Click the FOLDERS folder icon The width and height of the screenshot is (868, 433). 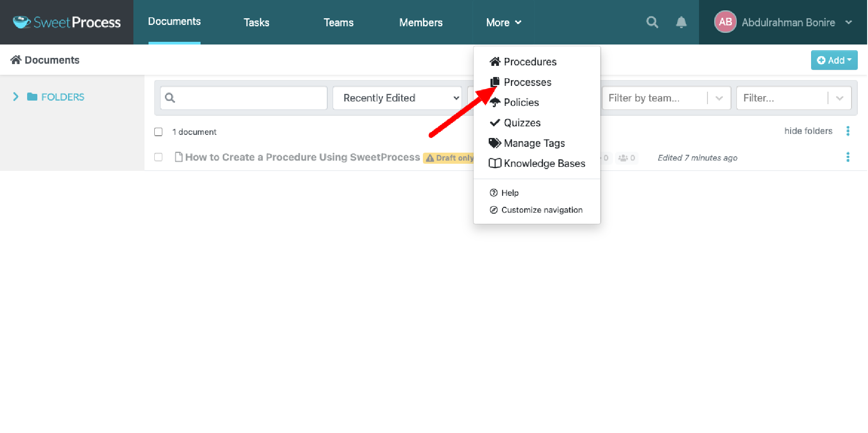pos(32,97)
